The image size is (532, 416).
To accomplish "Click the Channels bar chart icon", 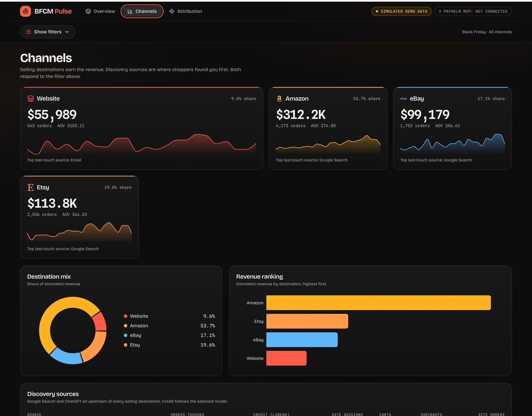I will pos(130,11).
